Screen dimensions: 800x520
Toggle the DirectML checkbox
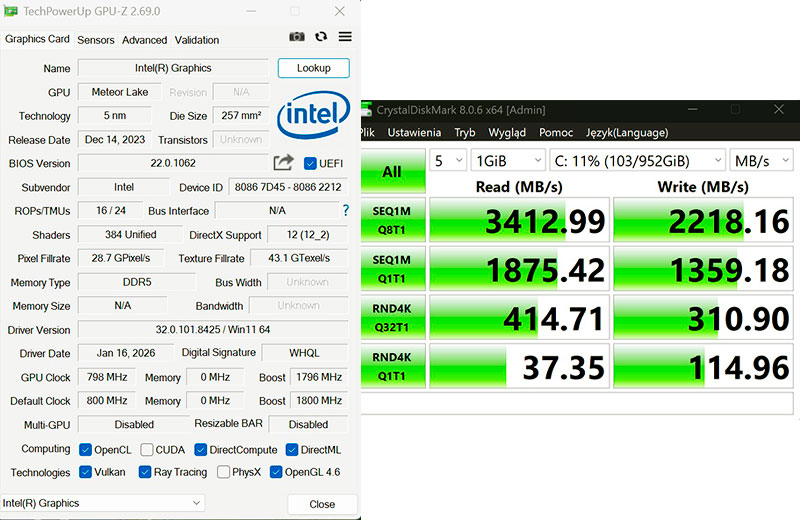tap(292, 450)
